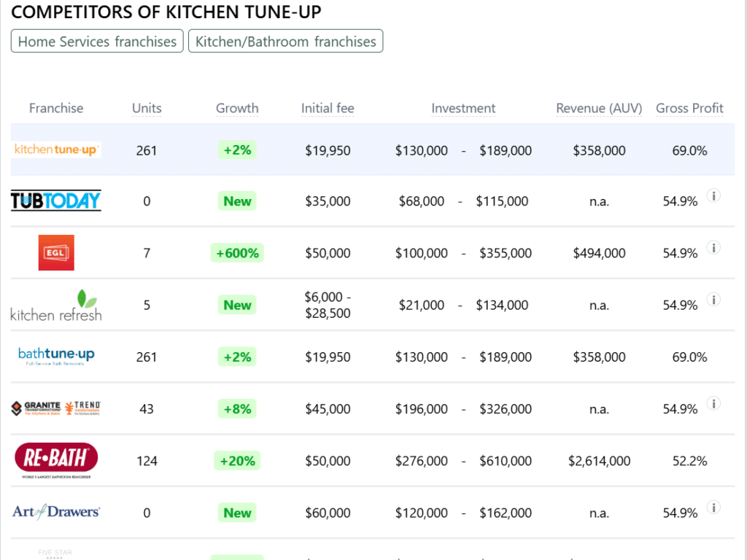This screenshot has width=747, height=560.
Task: Open the Kitchen Tune-Up logo
Action: coord(56,149)
